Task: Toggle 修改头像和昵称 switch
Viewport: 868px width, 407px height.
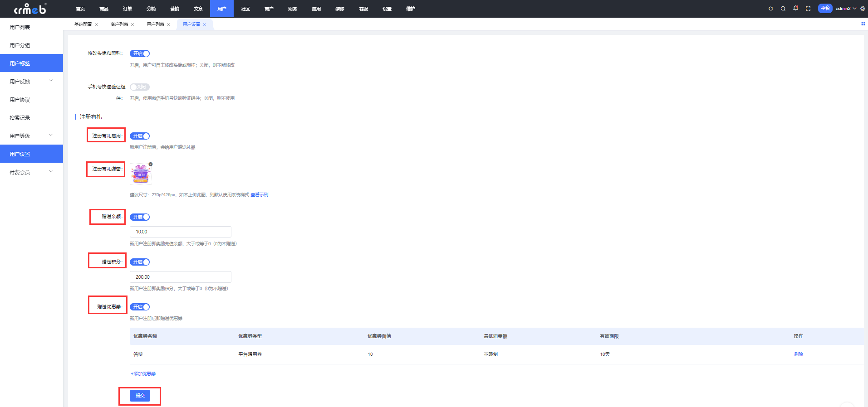Action: [x=140, y=53]
